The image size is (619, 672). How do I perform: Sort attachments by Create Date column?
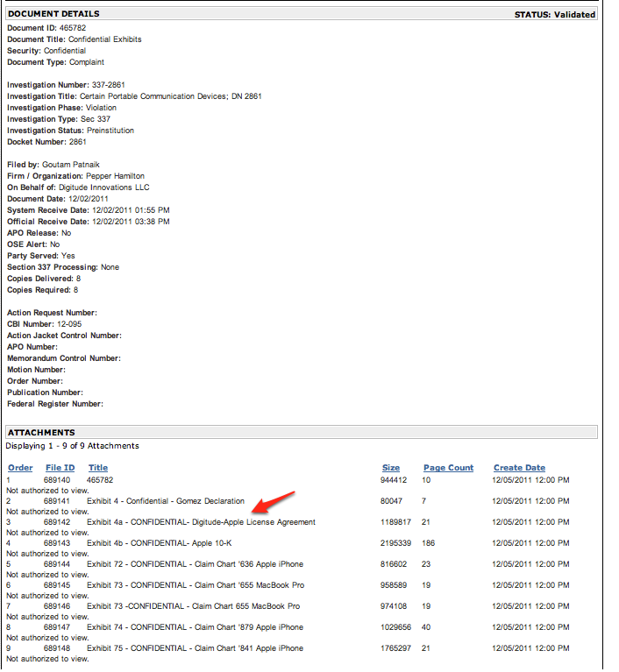pyautogui.click(x=519, y=468)
